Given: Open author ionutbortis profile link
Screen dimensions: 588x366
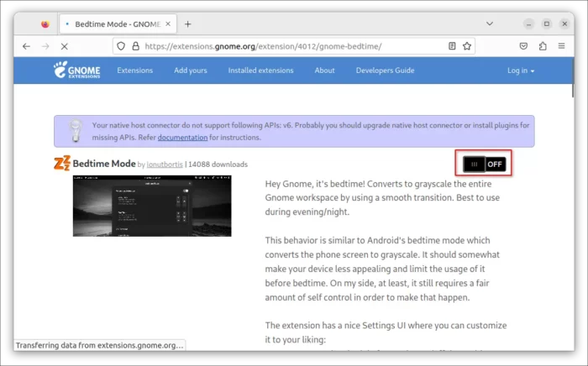Looking at the screenshot, I should pyautogui.click(x=165, y=165).
